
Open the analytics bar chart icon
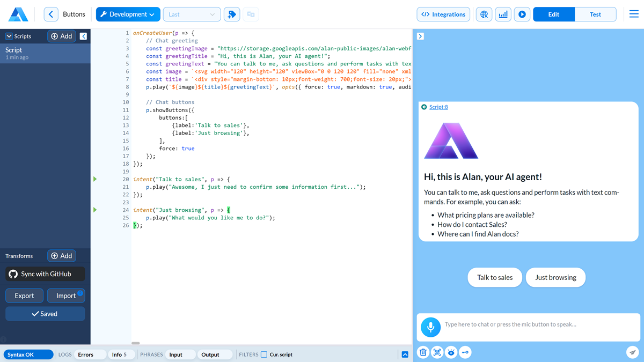pos(503,14)
